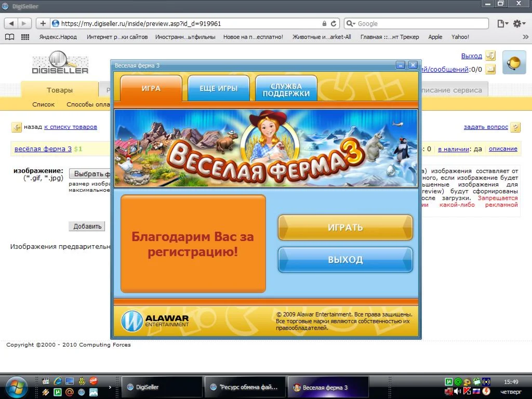Open the Yahoo! bookmark
The image size is (532, 399).
(460, 37)
